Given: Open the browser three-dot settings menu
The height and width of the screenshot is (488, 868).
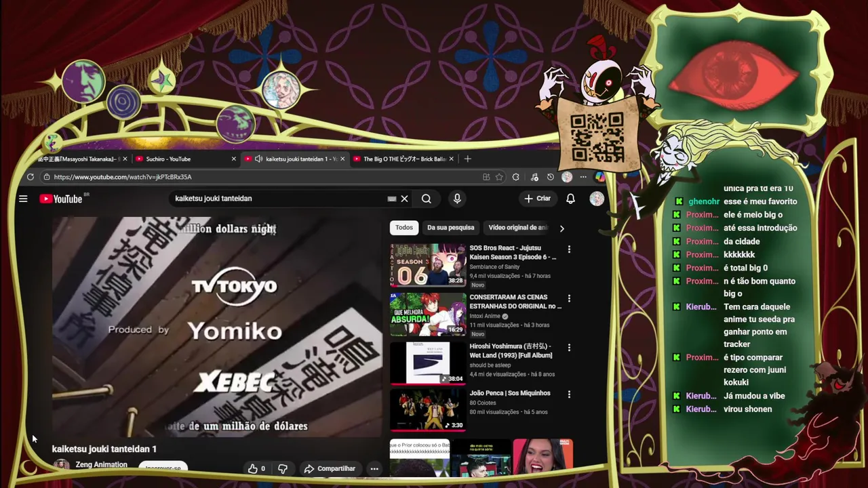Looking at the screenshot, I should coord(583,177).
